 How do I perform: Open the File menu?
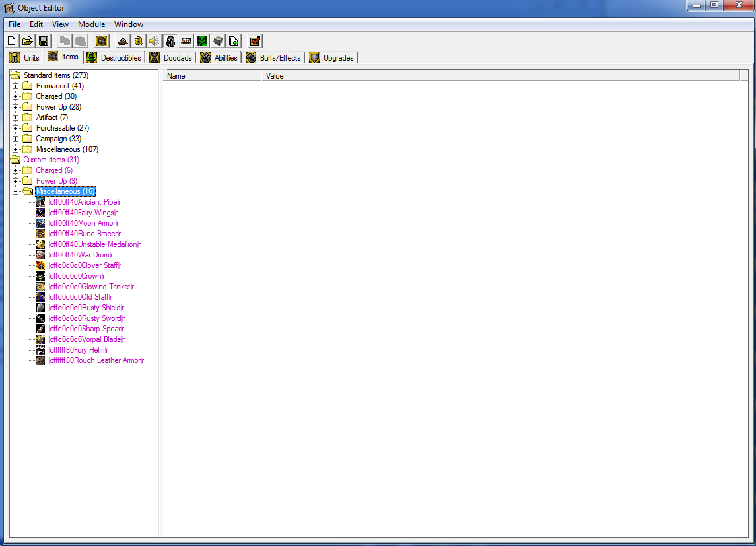(x=15, y=24)
